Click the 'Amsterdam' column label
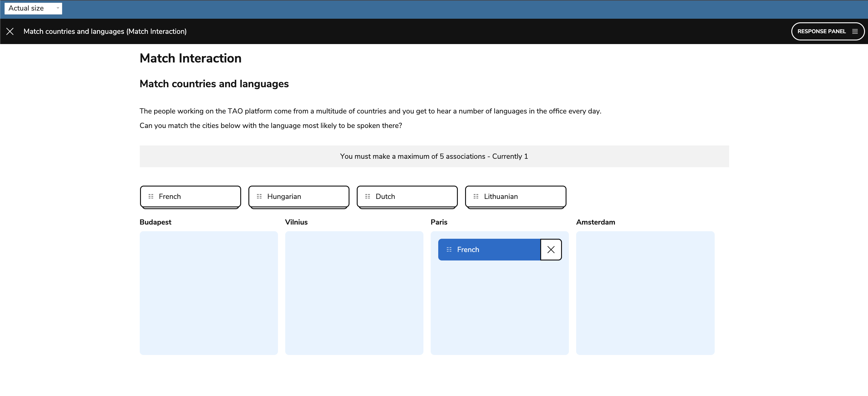The width and height of the screenshot is (868, 396). point(595,222)
